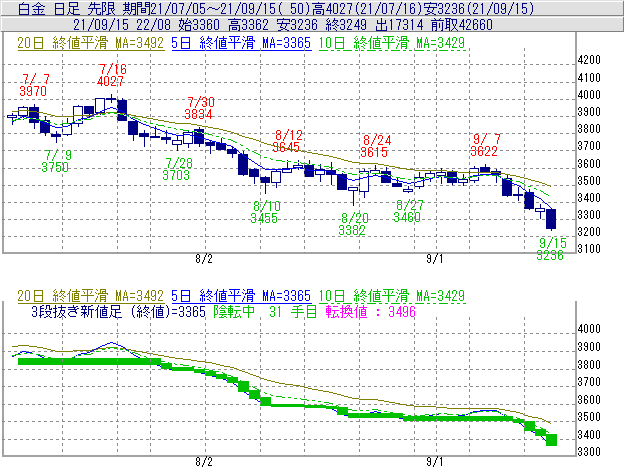Click the 3200 label on price chart axis
Viewport: 624px width, 475px height.
(589, 232)
